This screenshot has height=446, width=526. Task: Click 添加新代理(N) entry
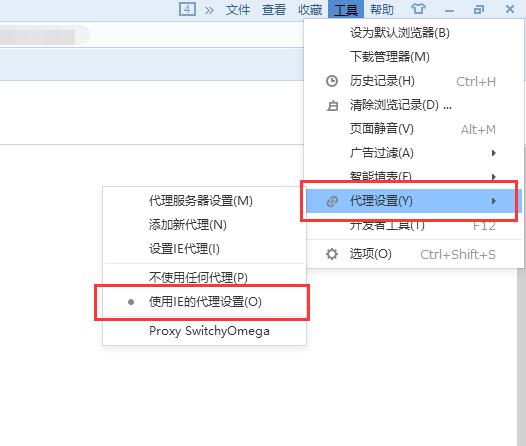[x=205, y=225]
